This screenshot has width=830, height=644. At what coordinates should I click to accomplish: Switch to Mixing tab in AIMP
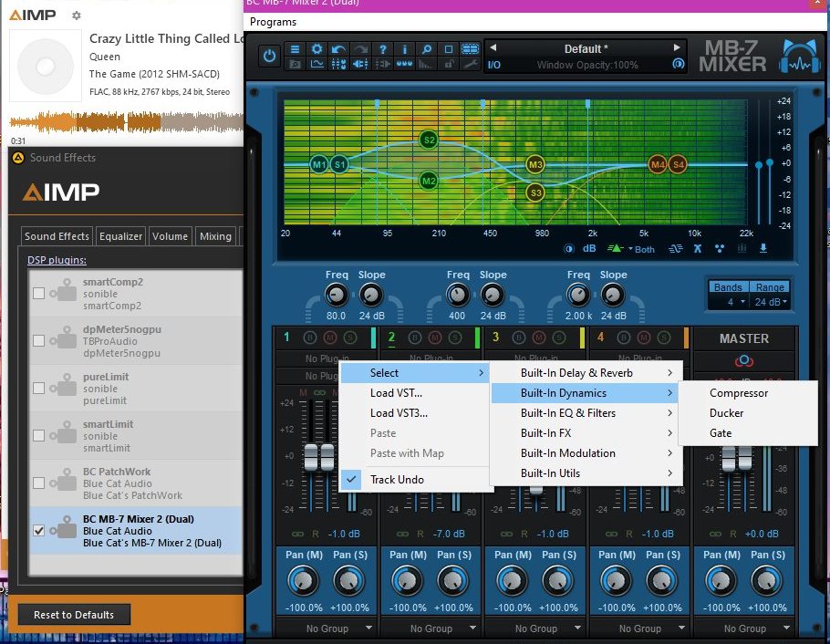tap(215, 236)
